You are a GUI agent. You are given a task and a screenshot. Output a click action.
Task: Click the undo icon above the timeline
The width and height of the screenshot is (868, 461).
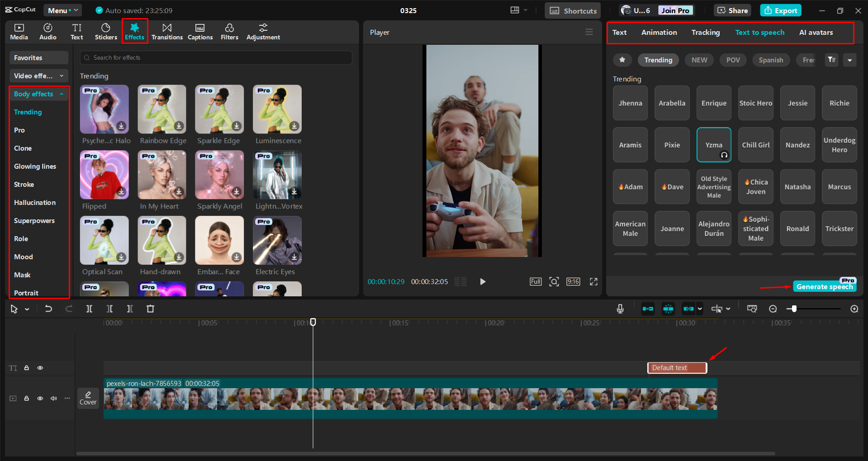48,309
